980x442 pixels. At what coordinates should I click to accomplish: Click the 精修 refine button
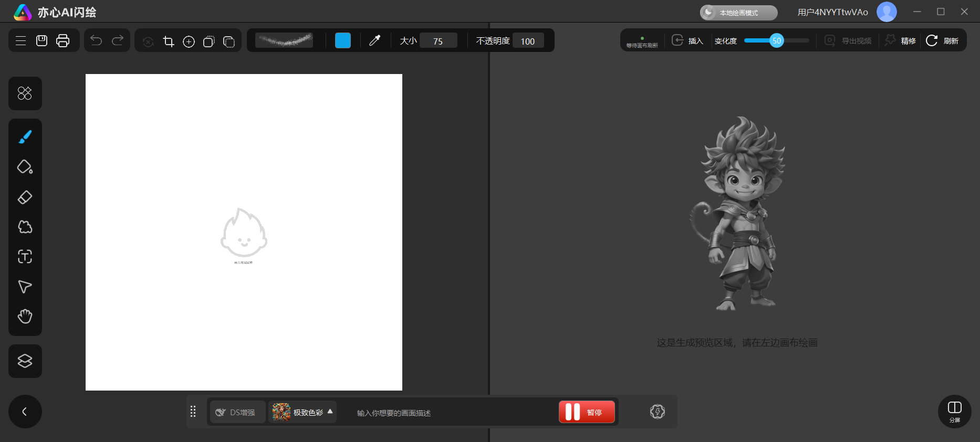900,40
